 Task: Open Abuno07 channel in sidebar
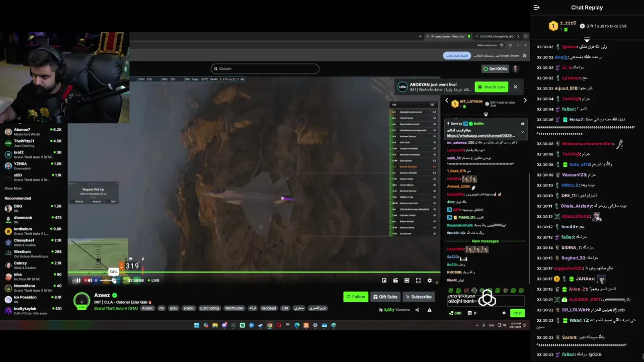coord(33,132)
